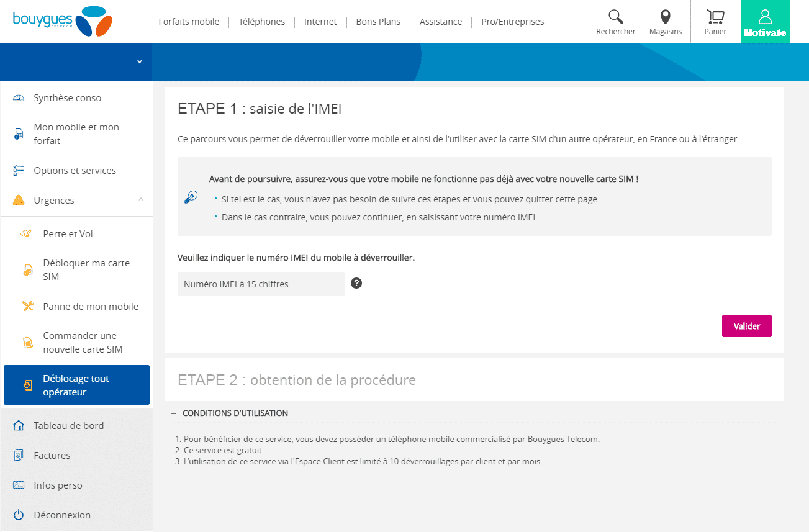Screen dimensions: 809x532
Task: Click the Options et services checklist icon
Action: tap(19, 171)
